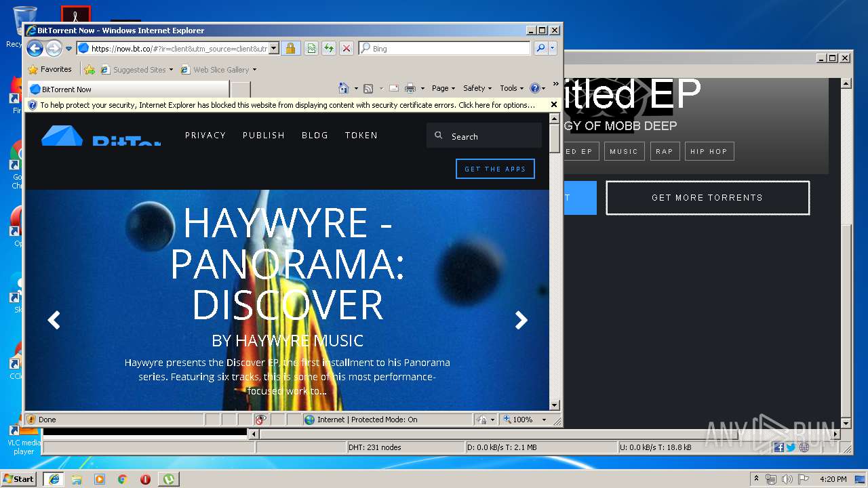Screen dimensions: 868x488
Task: Click the Home icon in command bar
Action: (344, 88)
